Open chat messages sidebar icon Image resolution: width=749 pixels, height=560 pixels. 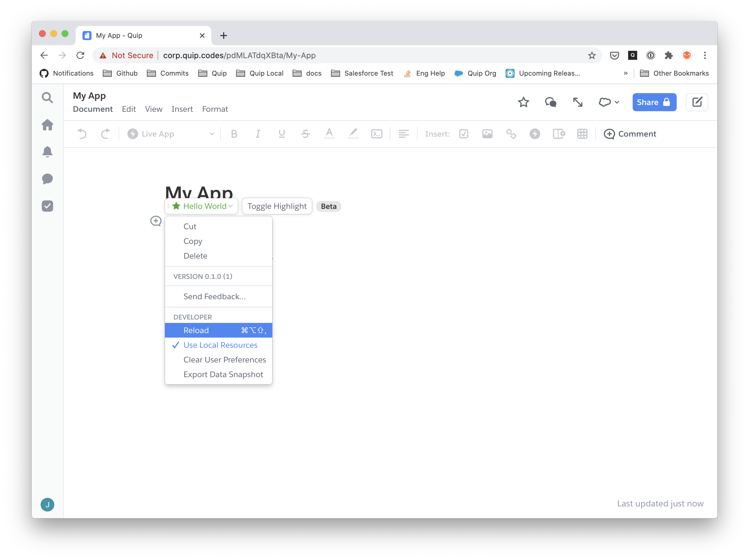click(47, 179)
